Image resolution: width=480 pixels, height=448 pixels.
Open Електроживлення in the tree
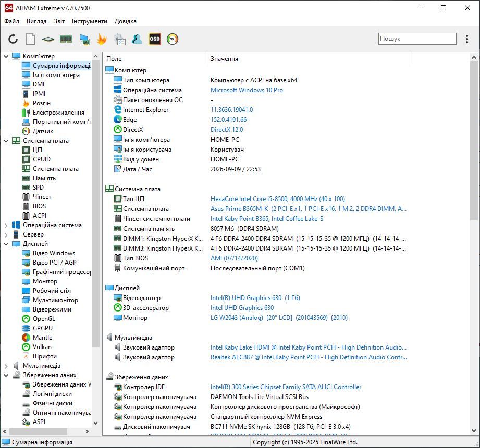click(x=58, y=113)
